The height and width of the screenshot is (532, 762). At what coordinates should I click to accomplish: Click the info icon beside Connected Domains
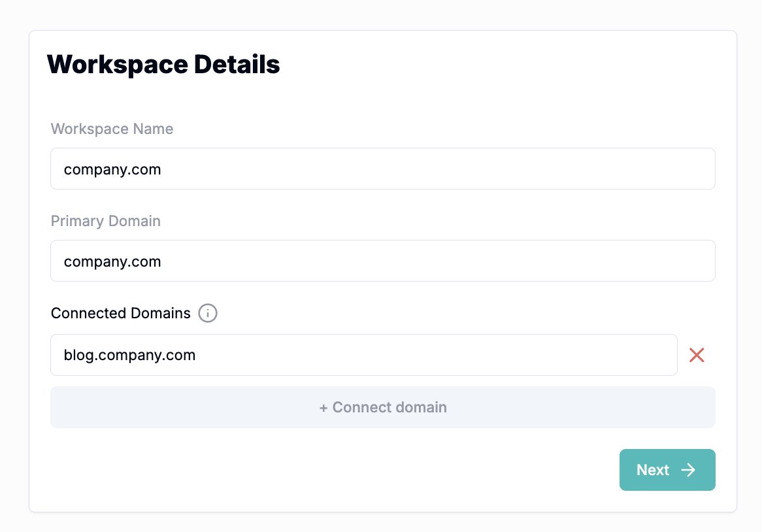(x=208, y=313)
